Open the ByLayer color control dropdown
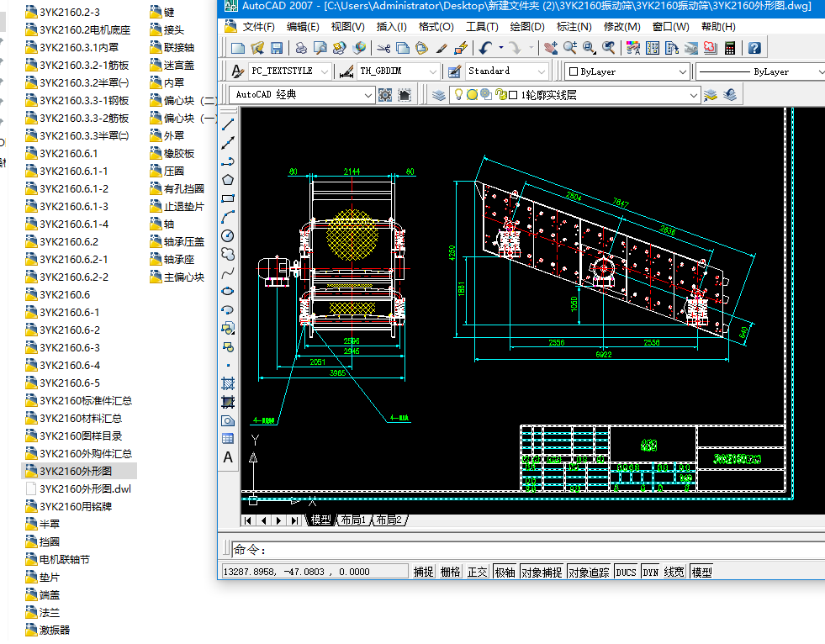The height and width of the screenshot is (644, 825). pyautogui.click(x=682, y=71)
